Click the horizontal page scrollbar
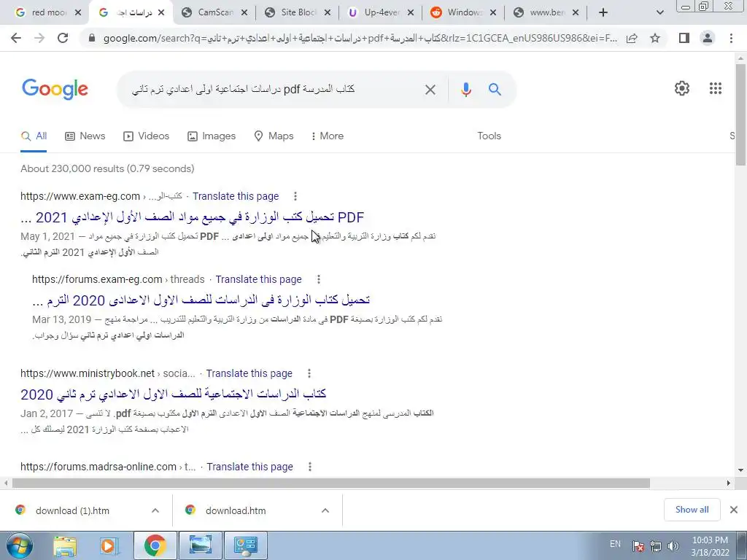 (x=331, y=483)
